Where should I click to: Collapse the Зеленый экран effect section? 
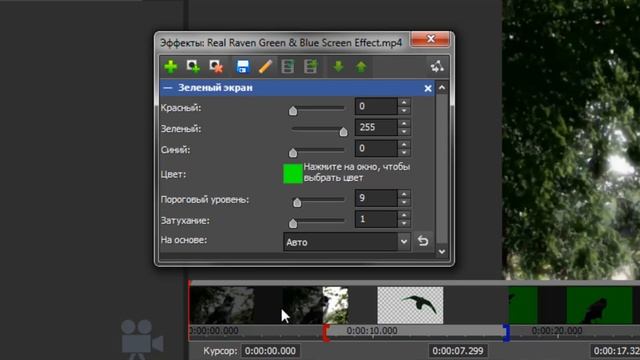click(167, 88)
